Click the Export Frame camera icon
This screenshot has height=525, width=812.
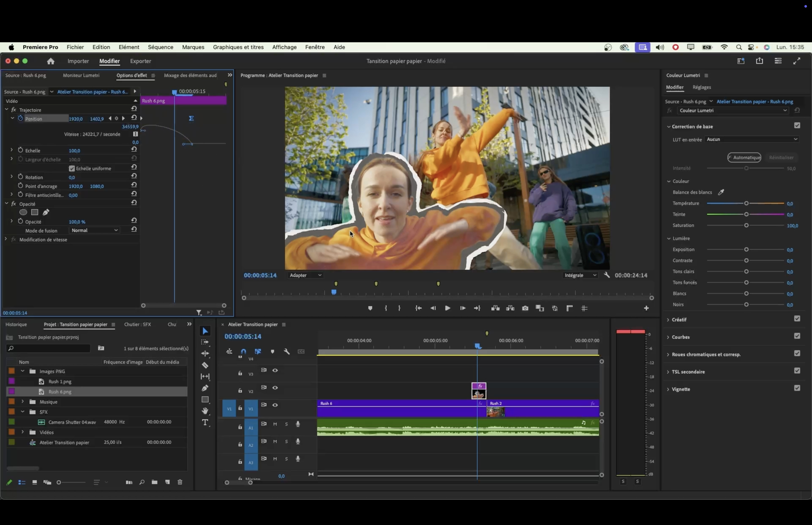525,308
